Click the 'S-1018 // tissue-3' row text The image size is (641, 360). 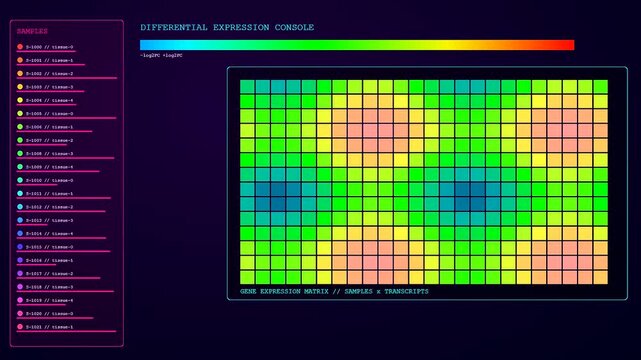tap(49, 287)
